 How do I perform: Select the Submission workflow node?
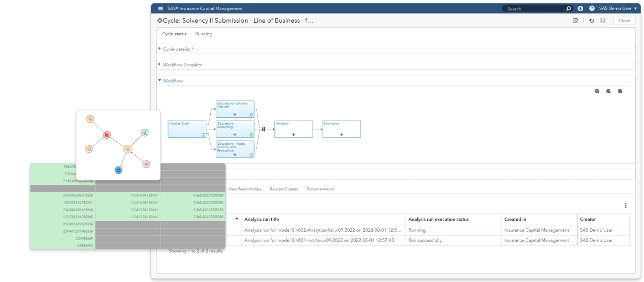[342, 129]
